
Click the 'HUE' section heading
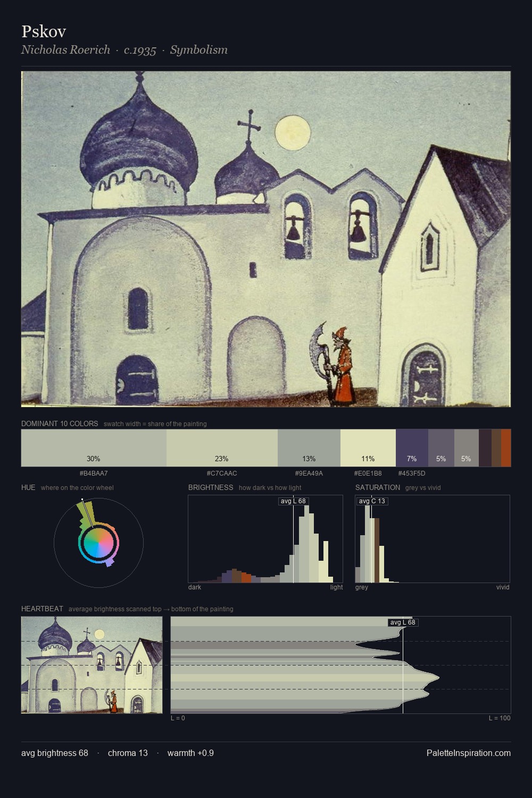(x=28, y=487)
